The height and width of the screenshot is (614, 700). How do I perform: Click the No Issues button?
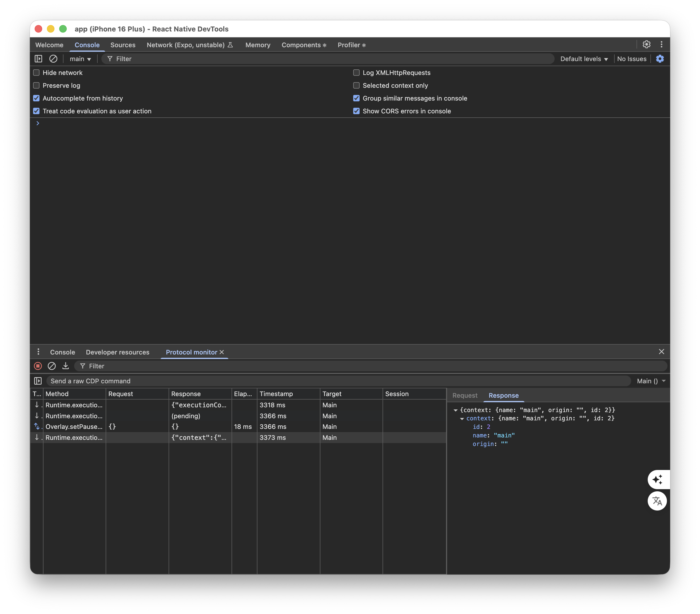[631, 59]
